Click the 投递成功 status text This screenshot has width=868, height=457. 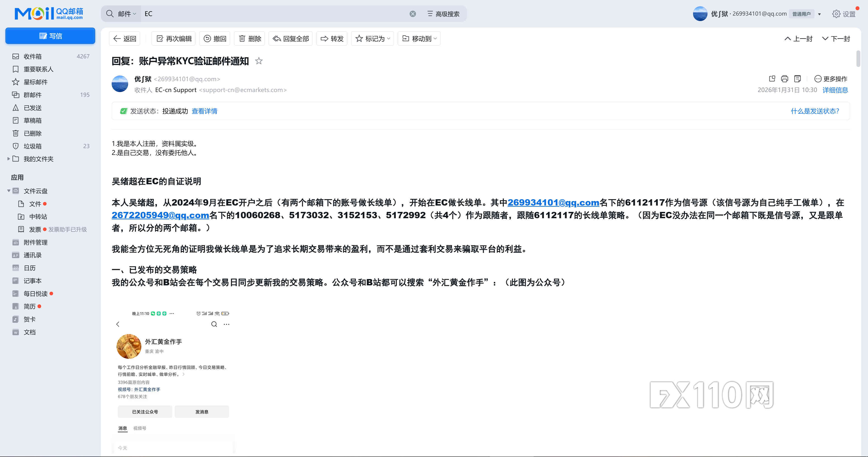click(175, 111)
